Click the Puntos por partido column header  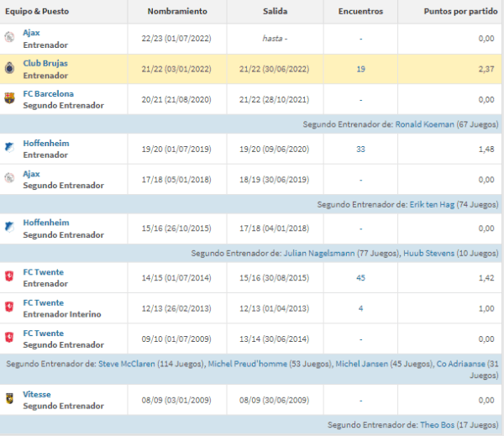click(460, 12)
